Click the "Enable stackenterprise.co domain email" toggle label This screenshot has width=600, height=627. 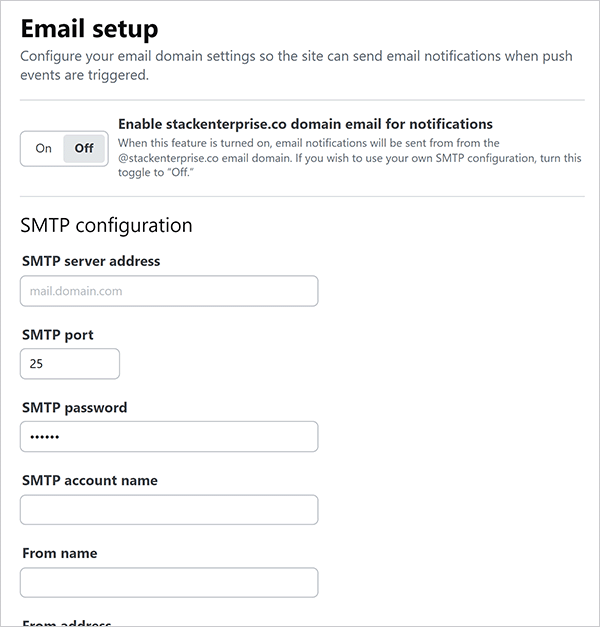pos(305,124)
